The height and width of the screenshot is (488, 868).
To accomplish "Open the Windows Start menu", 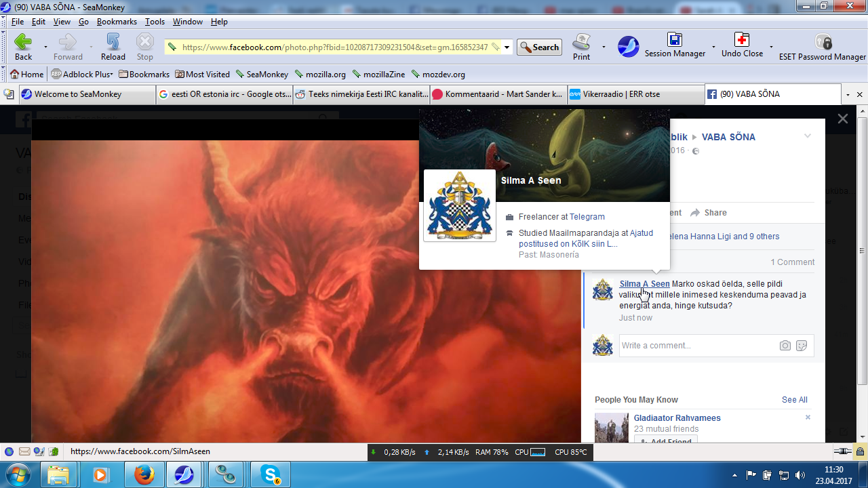I will 17,474.
